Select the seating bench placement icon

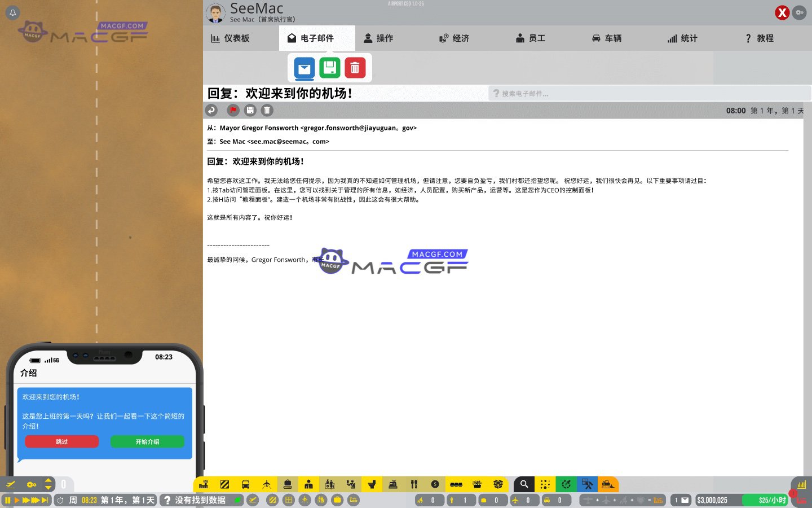pyautogui.click(x=456, y=484)
